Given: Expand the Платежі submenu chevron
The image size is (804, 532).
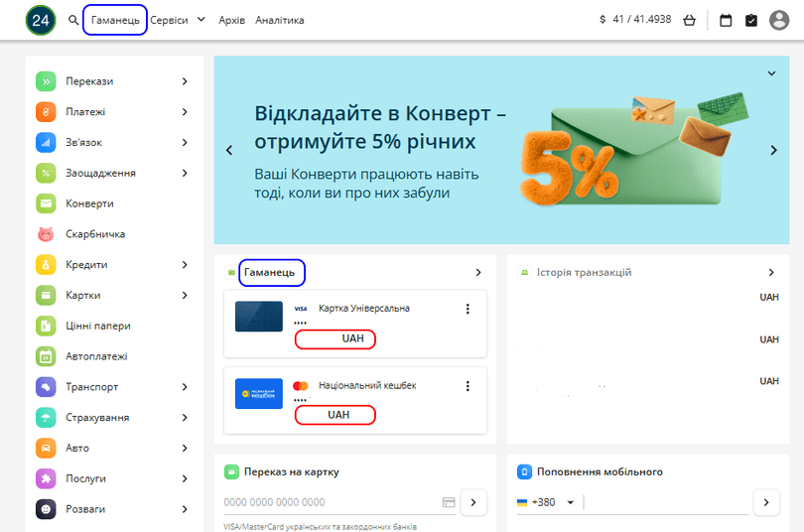Looking at the screenshot, I should tap(185, 112).
